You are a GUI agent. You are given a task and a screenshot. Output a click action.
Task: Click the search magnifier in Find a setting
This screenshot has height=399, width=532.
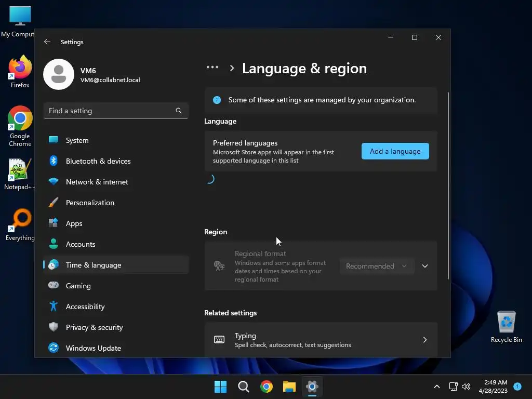coord(179,111)
